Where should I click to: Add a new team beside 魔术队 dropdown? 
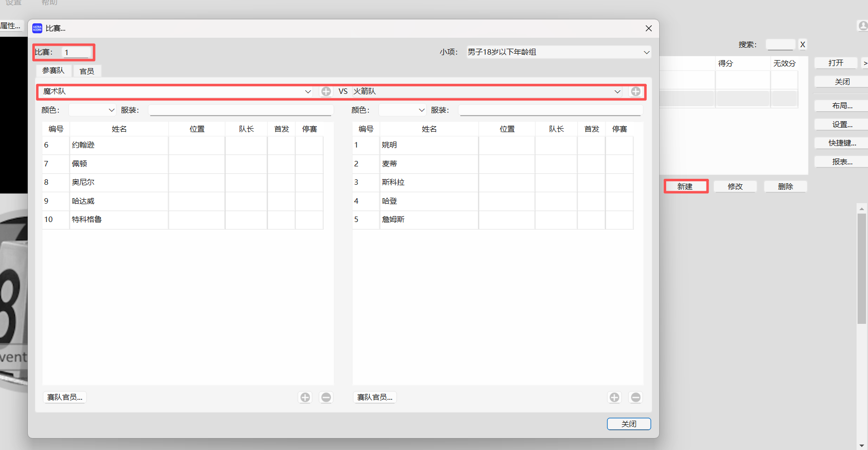click(326, 91)
